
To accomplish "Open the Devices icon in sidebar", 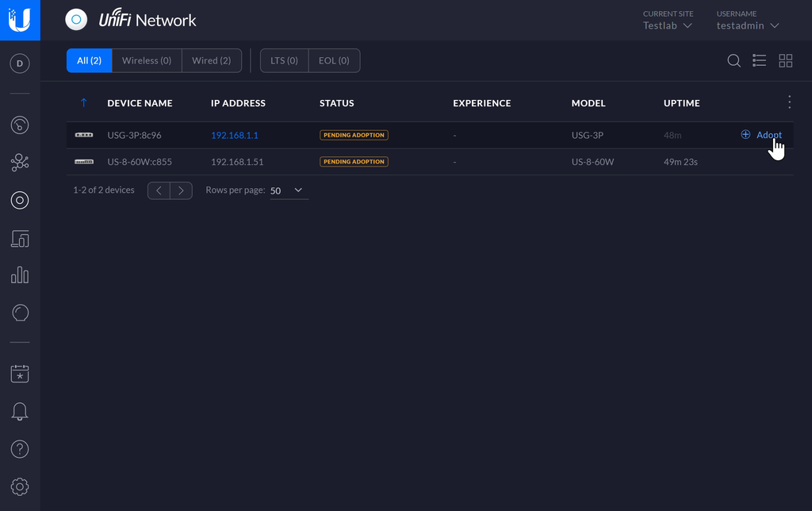I will tap(20, 200).
